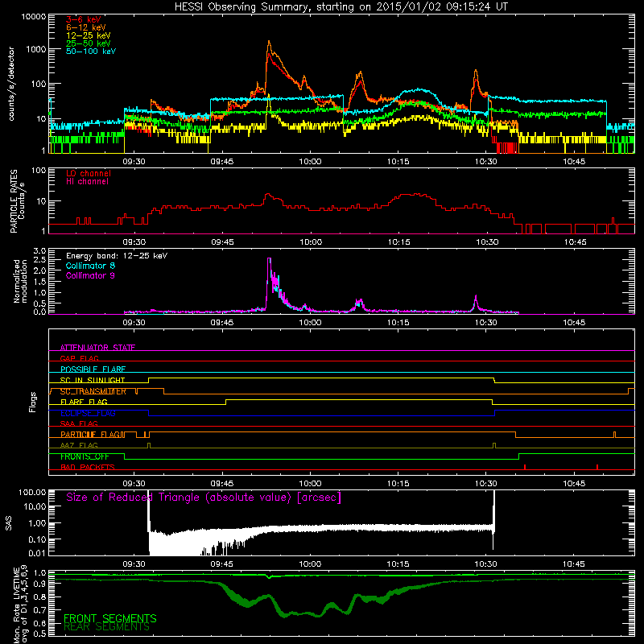Click the SAS vertical axis label
This screenshot has height=644, width=644.
(9, 522)
